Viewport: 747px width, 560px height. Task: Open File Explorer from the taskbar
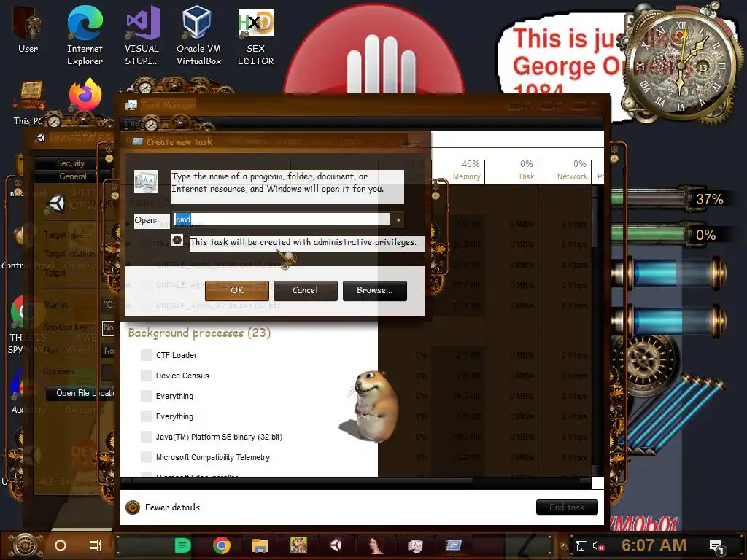(x=260, y=545)
